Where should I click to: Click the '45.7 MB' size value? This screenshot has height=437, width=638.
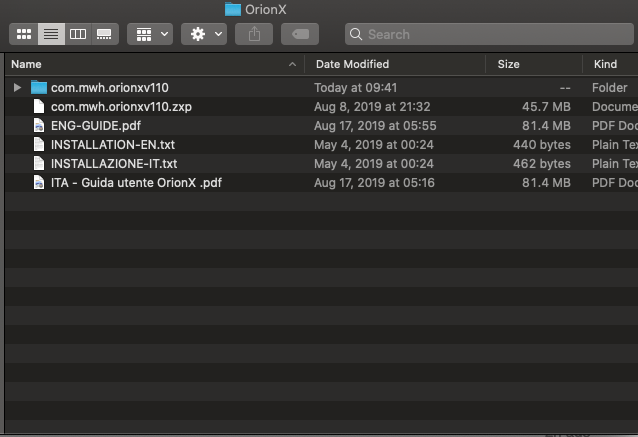click(x=546, y=107)
